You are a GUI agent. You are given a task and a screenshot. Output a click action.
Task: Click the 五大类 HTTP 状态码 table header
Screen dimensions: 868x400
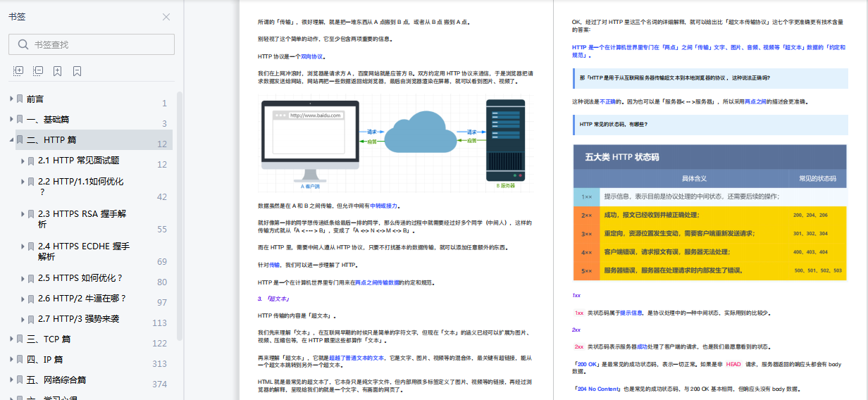tap(709, 157)
